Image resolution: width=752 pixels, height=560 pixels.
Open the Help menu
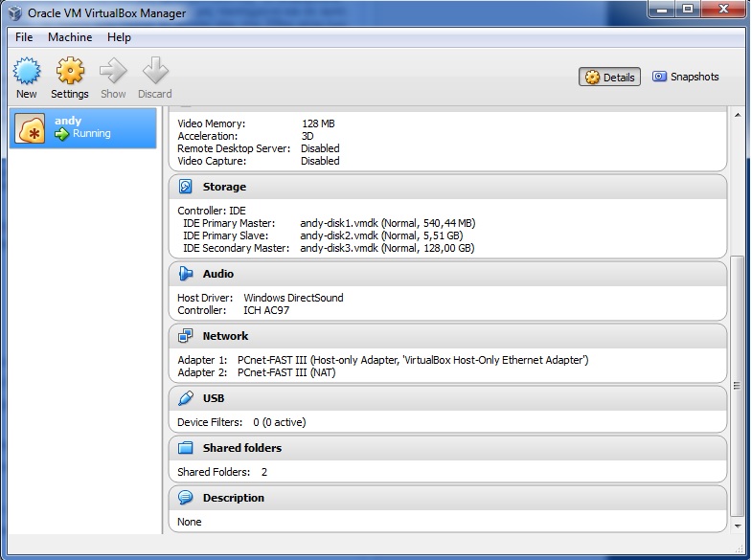(x=119, y=37)
